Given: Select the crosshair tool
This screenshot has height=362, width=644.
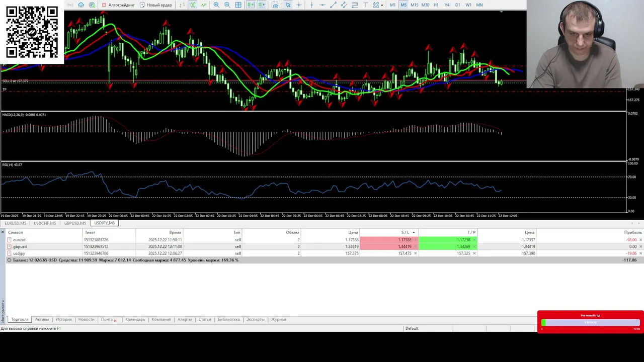Looking at the screenshot, I should coord(299,5).
